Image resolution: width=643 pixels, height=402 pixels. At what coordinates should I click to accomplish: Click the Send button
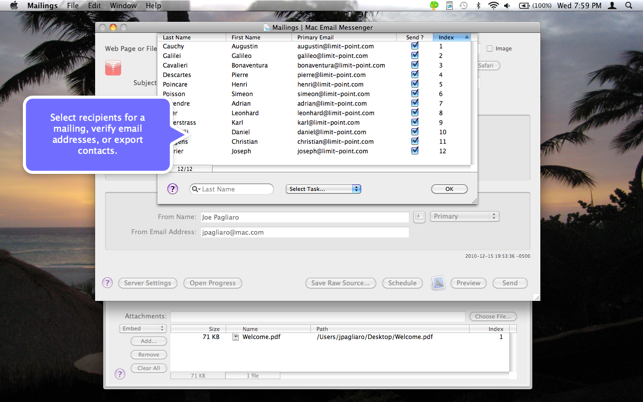510,283
